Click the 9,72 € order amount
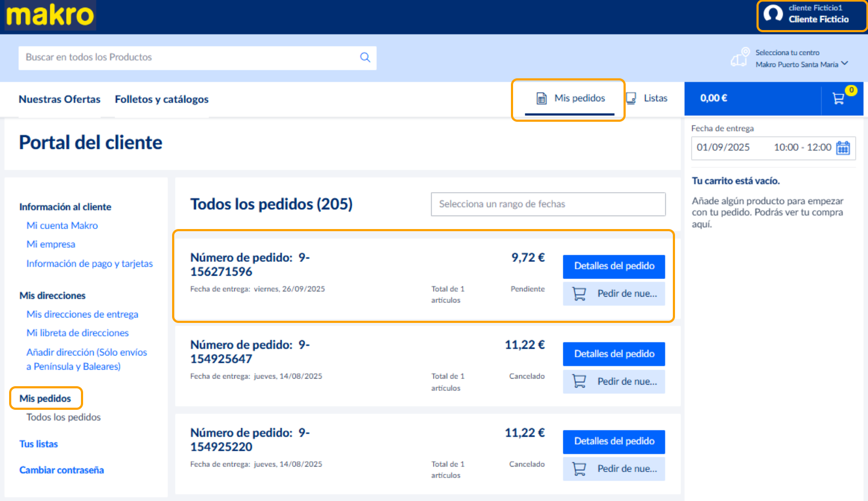 [x=528, y=257]
